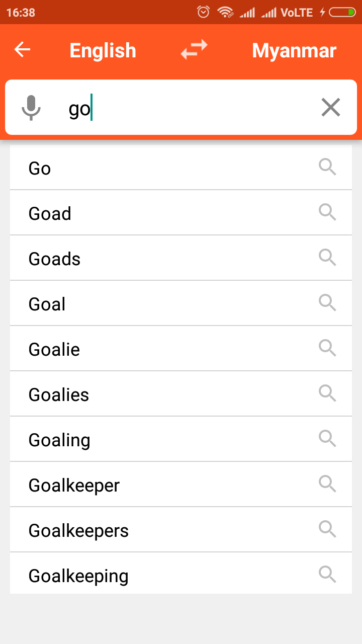This screenshot has height=644, width=362.
Task: Choose the English source language
Action: pyautogui.click(x=103, y=51)
